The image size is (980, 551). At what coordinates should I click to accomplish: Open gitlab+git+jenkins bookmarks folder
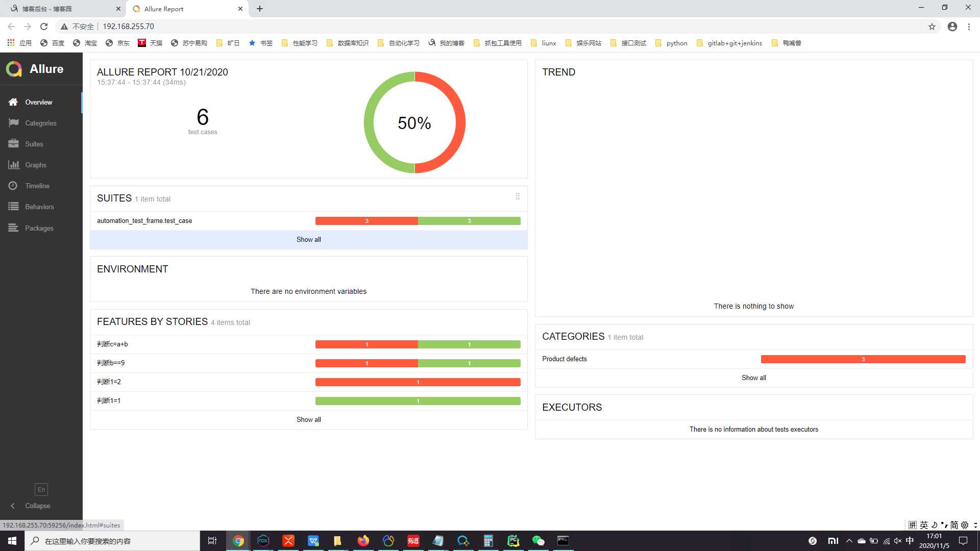pyautogui.click(x=729, y=43)
